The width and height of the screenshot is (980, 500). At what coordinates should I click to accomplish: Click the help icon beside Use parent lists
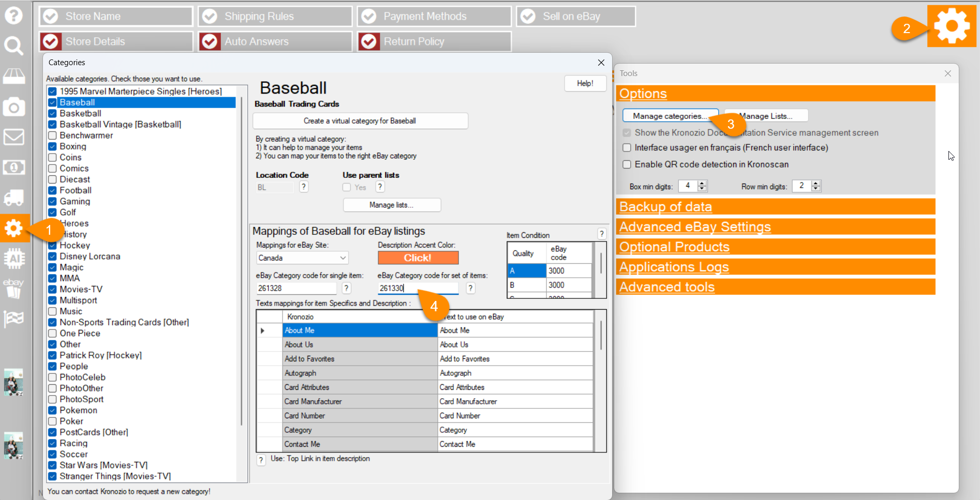click(380, 187)
